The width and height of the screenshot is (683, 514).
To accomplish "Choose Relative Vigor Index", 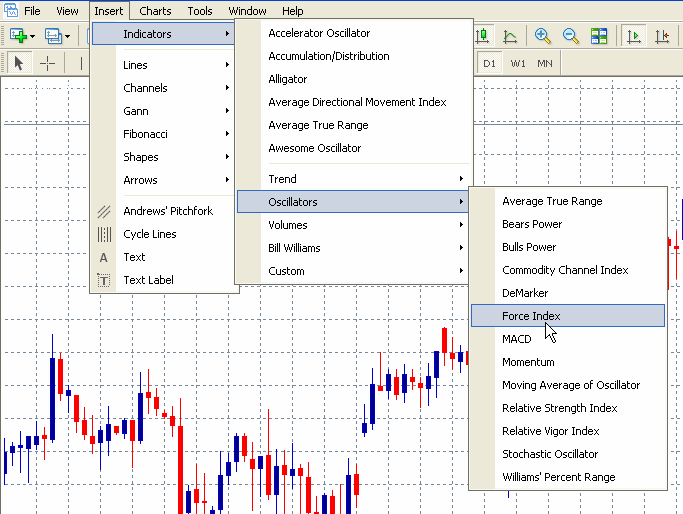I will pos(568,431).
